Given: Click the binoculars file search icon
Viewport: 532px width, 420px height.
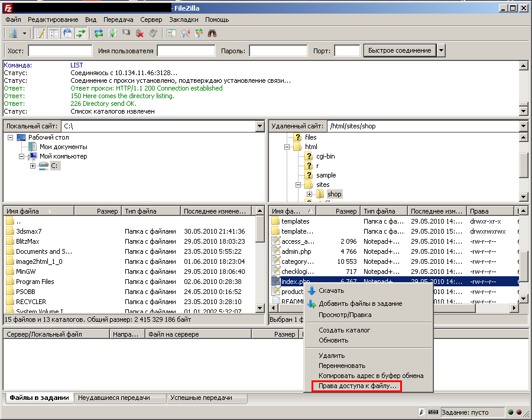Looking at the screenshot, I should pos(212,33).
